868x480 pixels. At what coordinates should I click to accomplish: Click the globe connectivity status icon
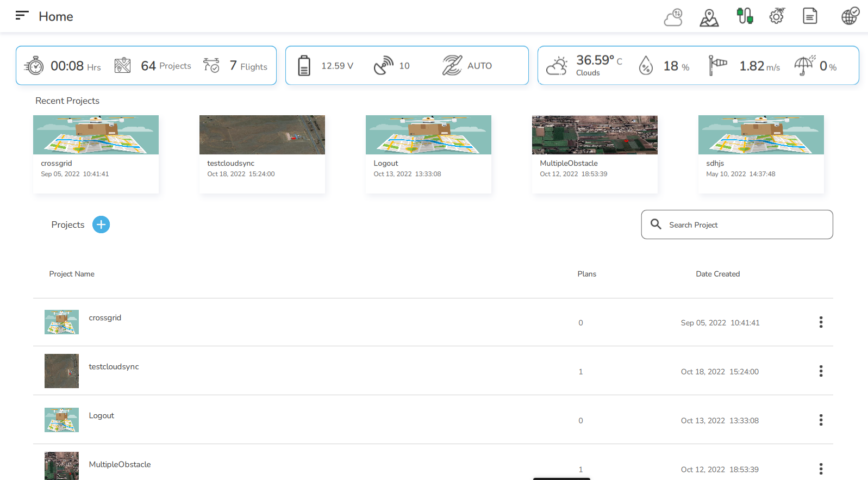(850, 16)
